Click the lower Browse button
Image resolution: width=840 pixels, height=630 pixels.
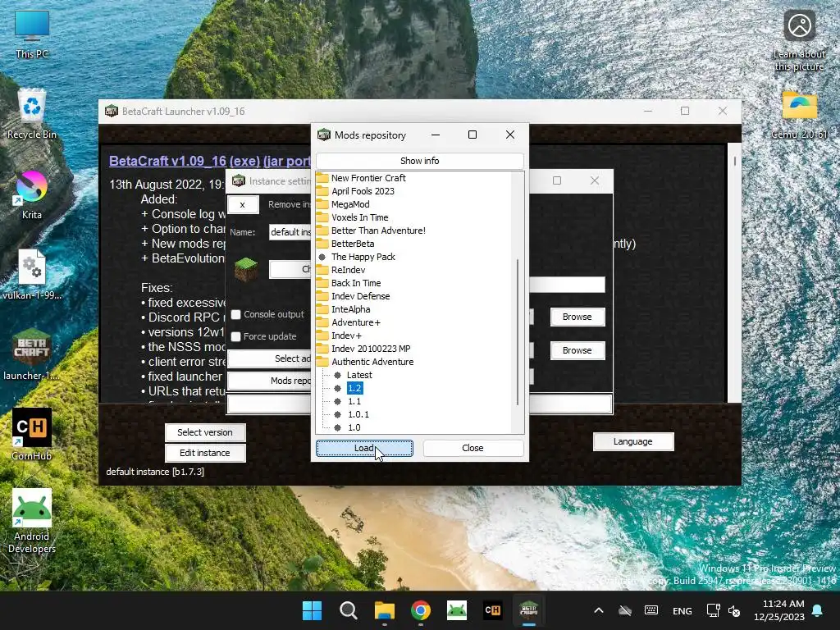(x=577, y=350)
